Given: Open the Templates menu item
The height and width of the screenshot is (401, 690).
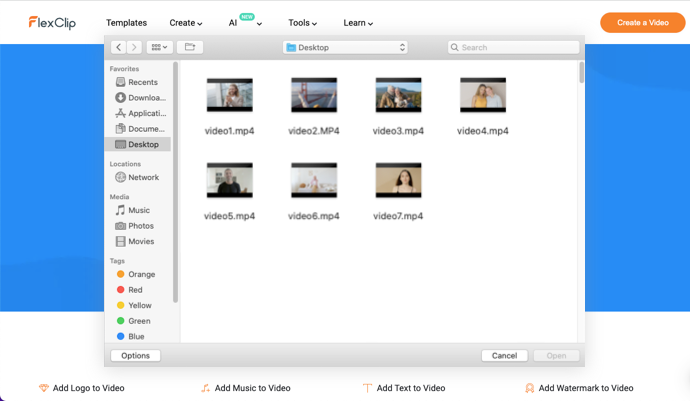Looking at the screenshot, I should (x=126, y=23).
